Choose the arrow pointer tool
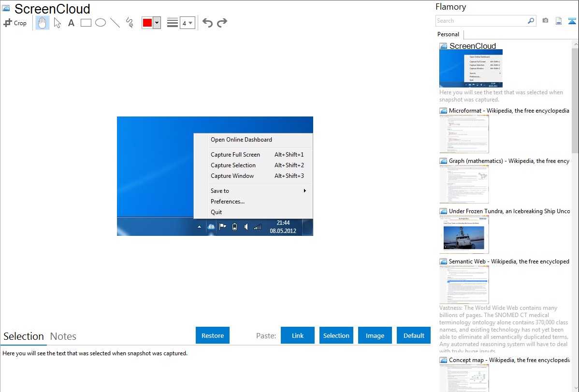The height and width of the screenshot is (392, 579). [57, 23]
